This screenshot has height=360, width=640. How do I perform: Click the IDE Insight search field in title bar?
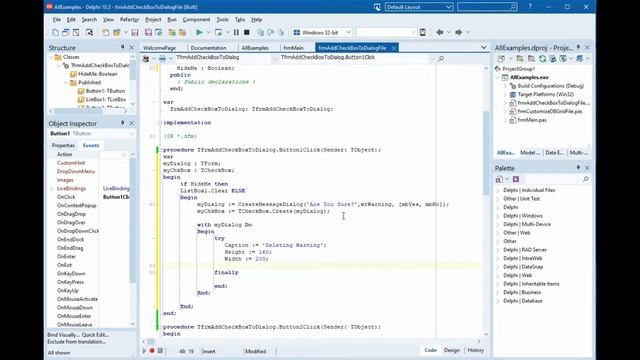tap(487, 7)
